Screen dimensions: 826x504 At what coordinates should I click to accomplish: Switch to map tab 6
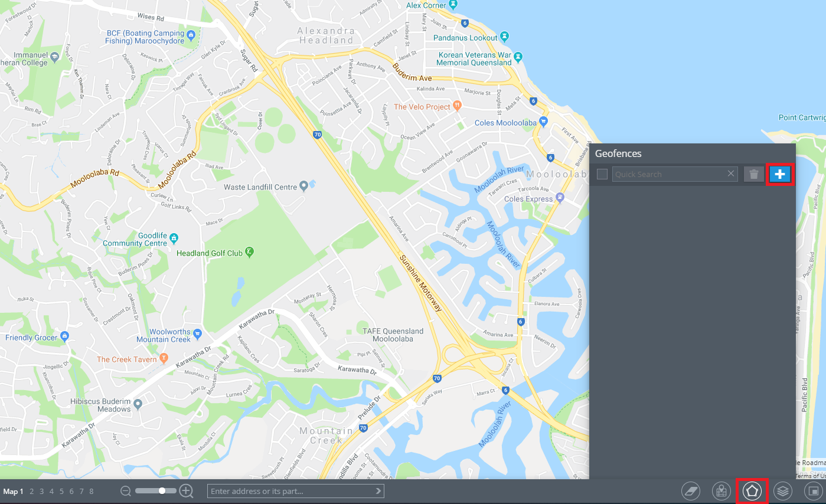tap(71, 491)
